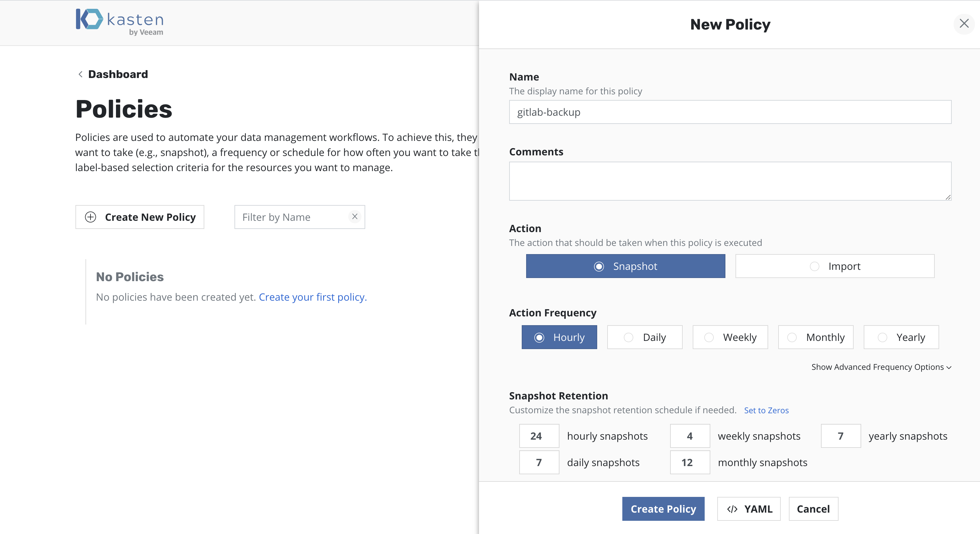
Task: Open Create your first policy link
Action: pyautogui.click(x=313, y=297)
